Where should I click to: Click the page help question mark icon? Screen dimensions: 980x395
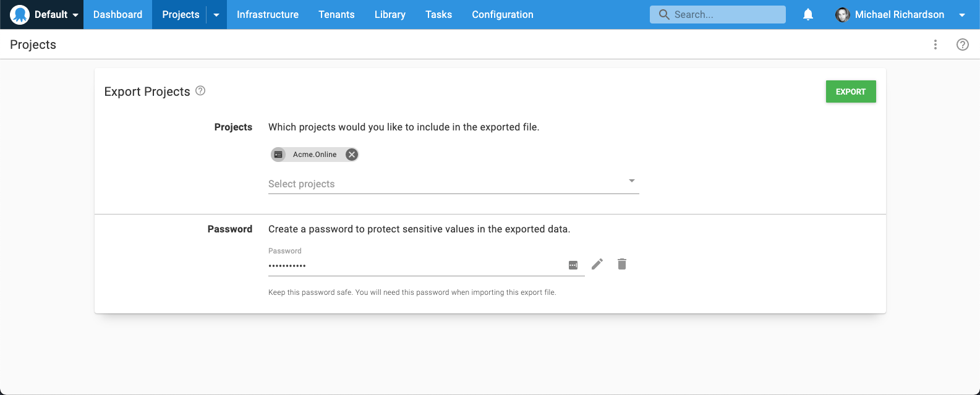click(x=963, y=45)
